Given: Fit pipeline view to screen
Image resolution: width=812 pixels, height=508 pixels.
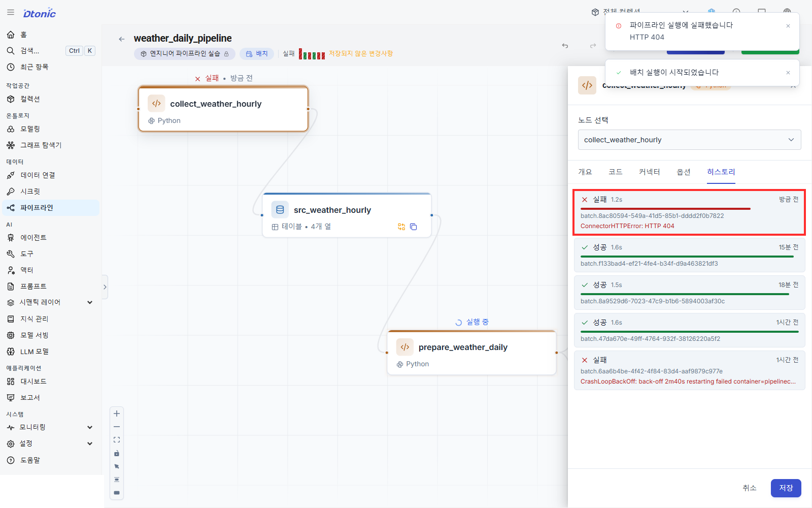Looking at the screenshot, I should pyautogui.click(x=117, y=440).
